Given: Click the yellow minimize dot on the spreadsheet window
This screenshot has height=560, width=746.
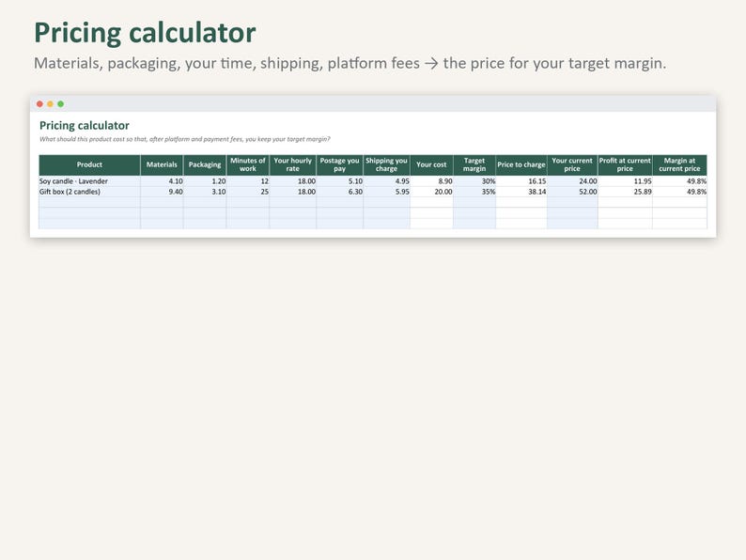Looking at the screenshot, I should tap(50, 103).
